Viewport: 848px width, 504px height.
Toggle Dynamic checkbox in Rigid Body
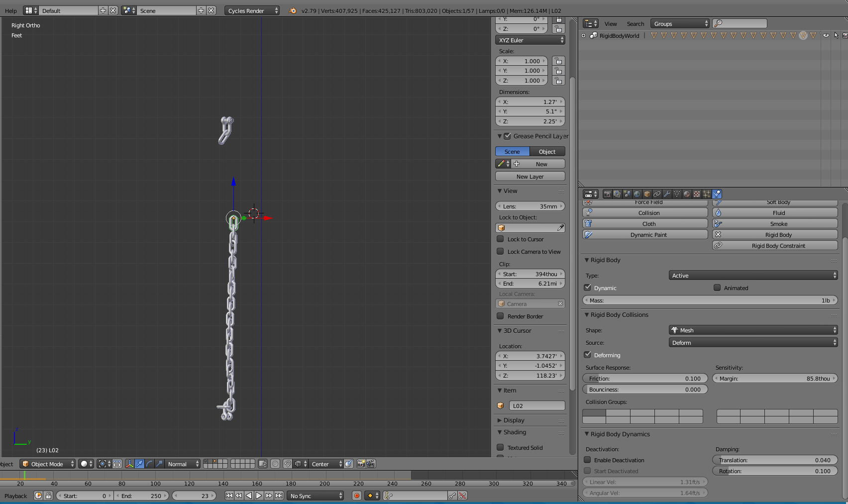click(588, 288)
